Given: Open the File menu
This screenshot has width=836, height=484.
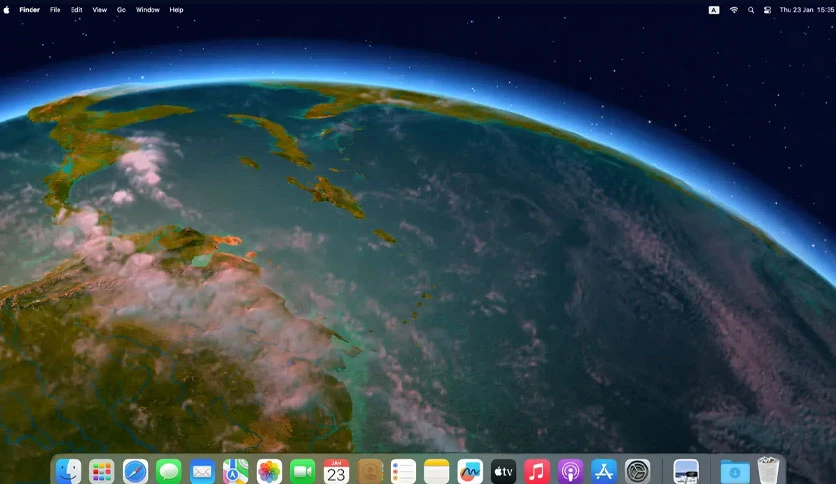Looking at the screenshot, I should [x=55, y=10].
